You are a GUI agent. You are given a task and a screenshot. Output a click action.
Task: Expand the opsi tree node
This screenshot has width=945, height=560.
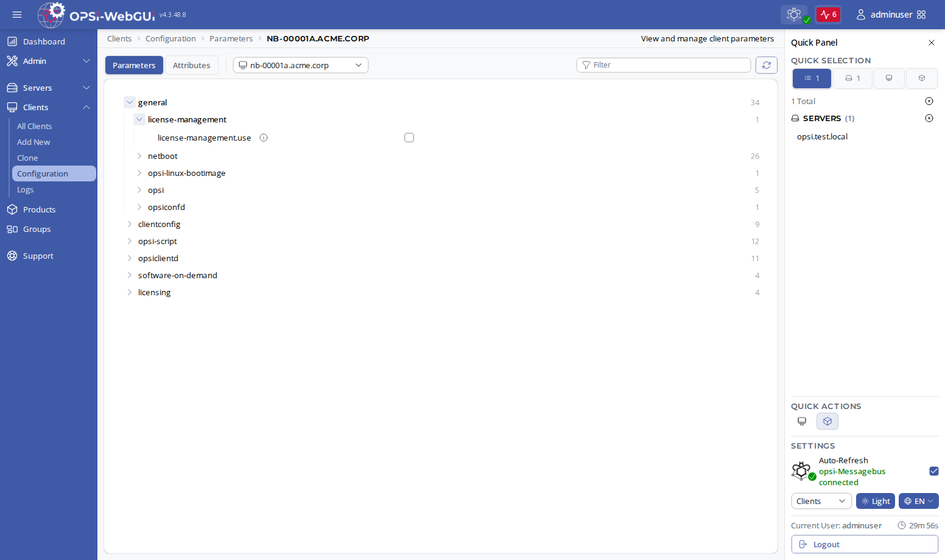(x=139, y=190)
